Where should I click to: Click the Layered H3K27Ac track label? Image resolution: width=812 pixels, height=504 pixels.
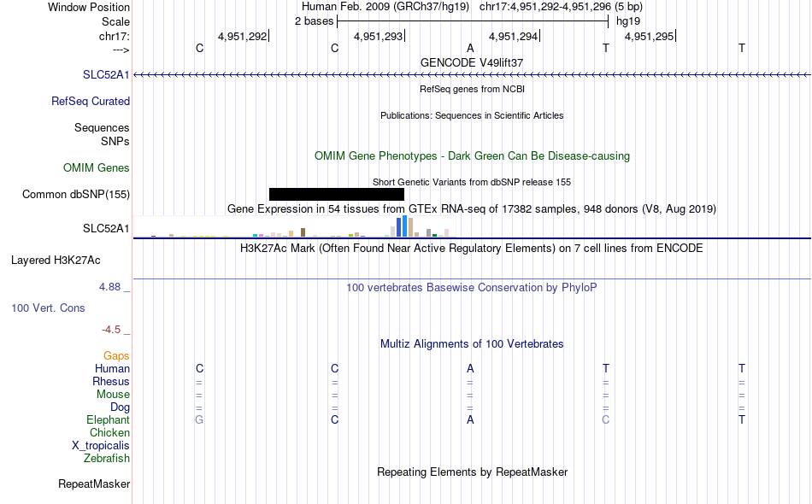(56, 261)
